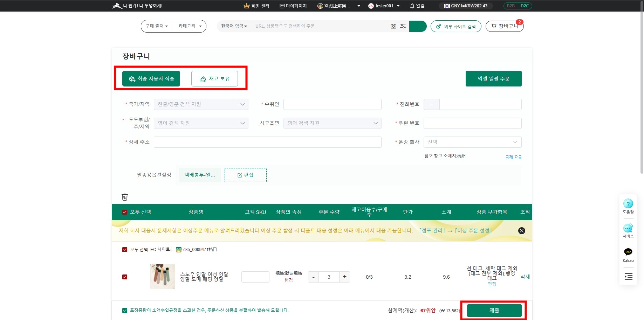The image size is (644, 320).
Task: Open the 알림 bell notifications
Action: (x=417, y=6)
